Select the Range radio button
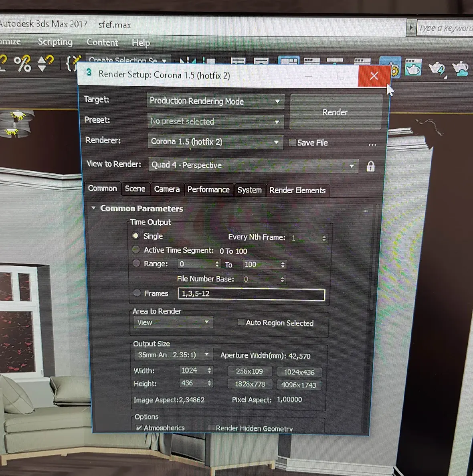The height and width of the screenshot is (476, 473). 136,263
